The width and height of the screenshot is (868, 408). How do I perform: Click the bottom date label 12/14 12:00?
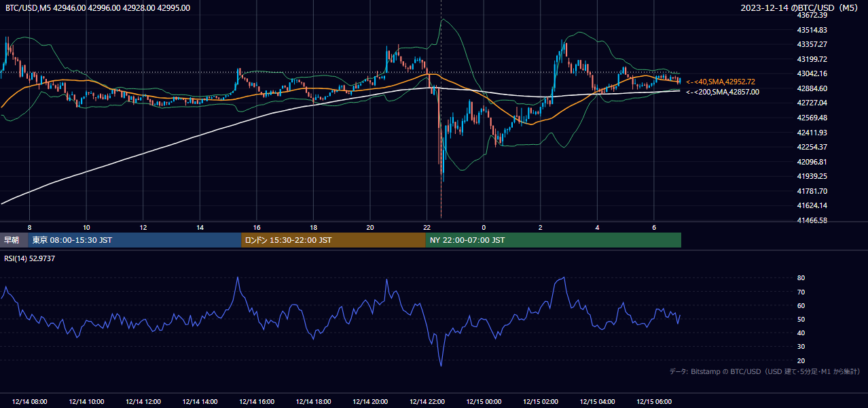click(143, 402)
